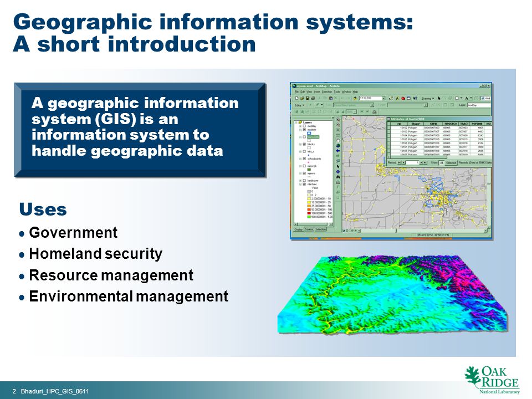This screenshot has height=399, width=532.
Task: Click the Open folder icon in ArcMap toolbar
Action: 302,98
